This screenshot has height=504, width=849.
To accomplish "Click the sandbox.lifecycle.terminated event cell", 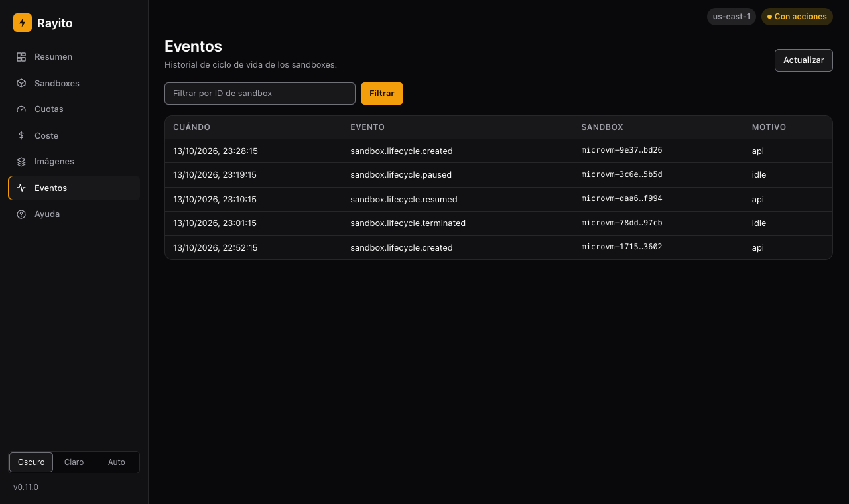I will pos(408,223).
